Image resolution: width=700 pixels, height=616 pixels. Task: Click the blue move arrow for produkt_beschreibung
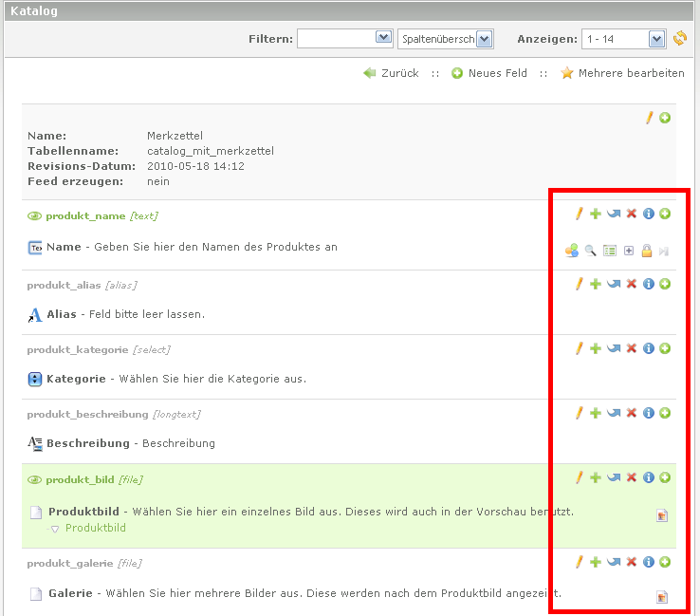[x=614, y=413]
